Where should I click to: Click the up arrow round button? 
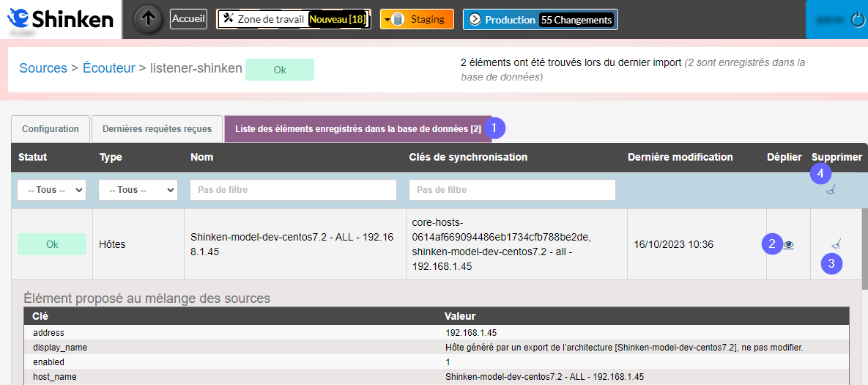(149, 19)
